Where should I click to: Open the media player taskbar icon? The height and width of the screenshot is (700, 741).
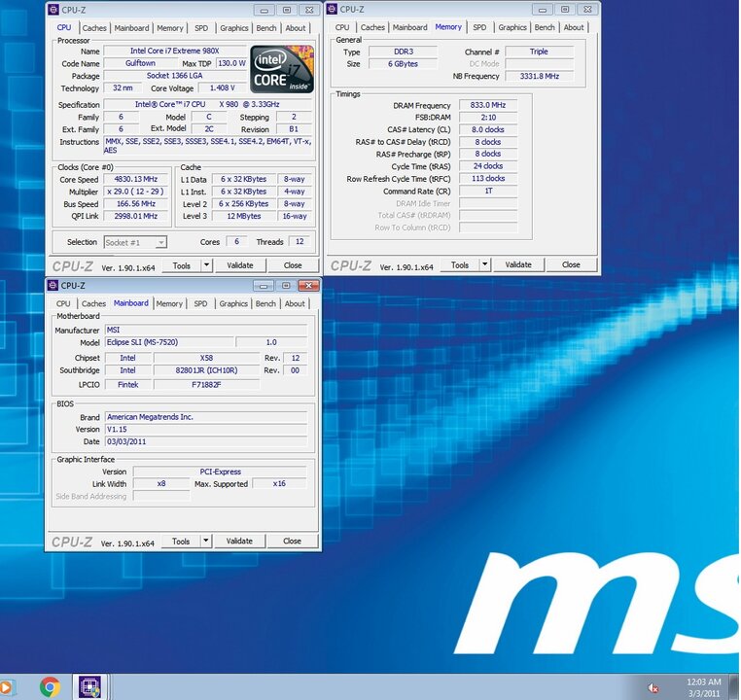(x=7, y=686)
